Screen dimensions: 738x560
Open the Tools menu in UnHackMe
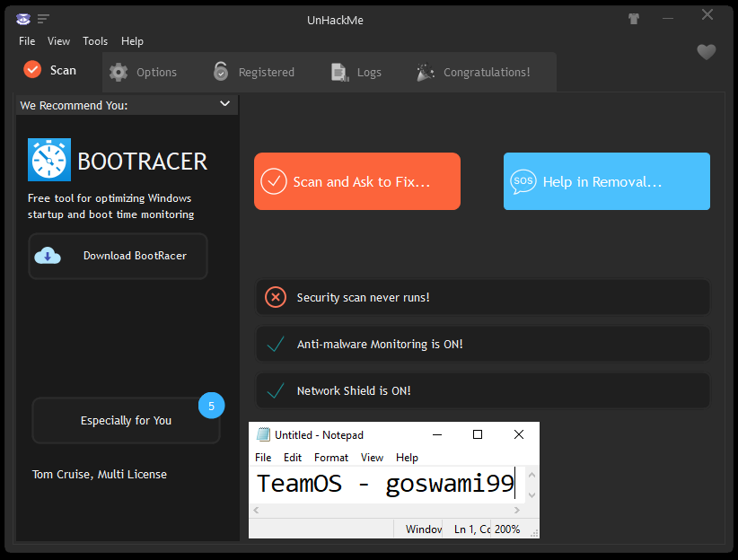point(95,41)
